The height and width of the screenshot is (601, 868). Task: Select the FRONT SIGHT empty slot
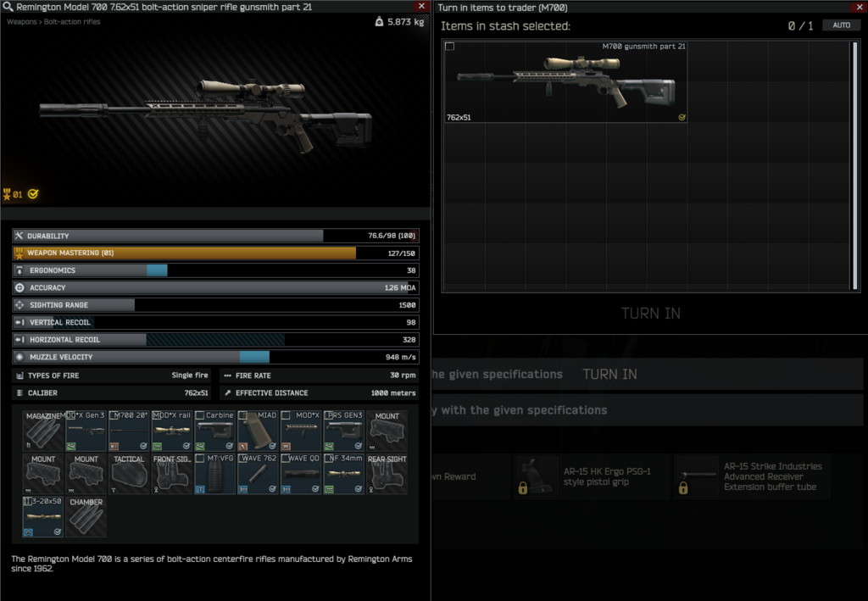click(x=172, y=475)
